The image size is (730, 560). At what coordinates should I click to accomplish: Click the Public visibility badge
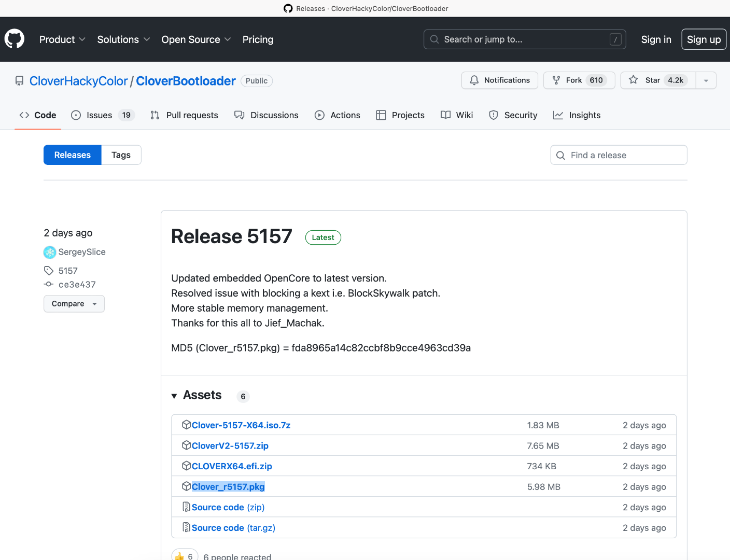tap(257, 81)
